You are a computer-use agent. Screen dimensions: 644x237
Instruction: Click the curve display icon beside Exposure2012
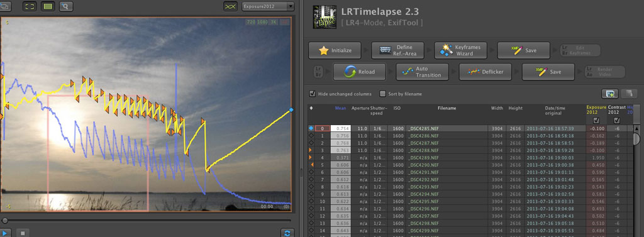coord(230,6)
